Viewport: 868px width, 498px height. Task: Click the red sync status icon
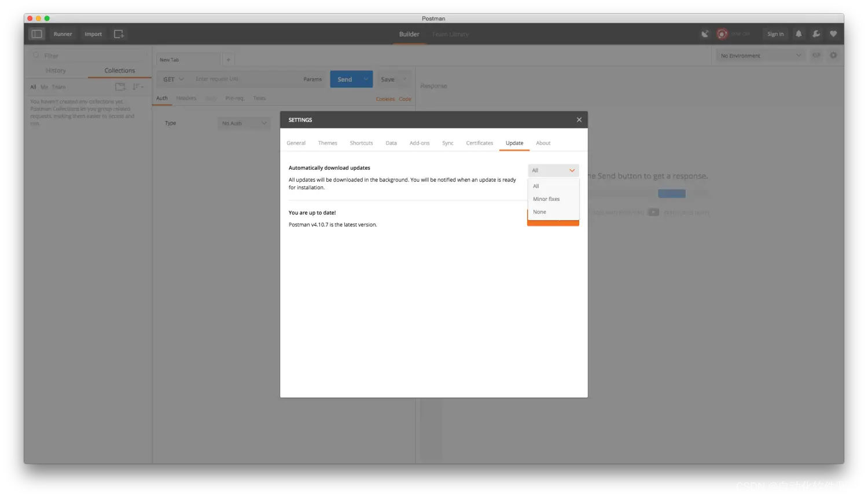pyautogui.click(x=722, y=34)
